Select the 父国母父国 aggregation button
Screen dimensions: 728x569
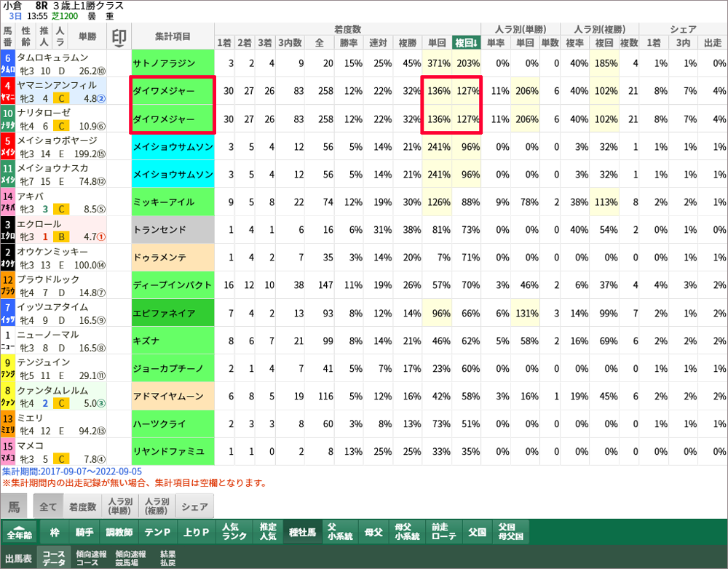point(511,532)
